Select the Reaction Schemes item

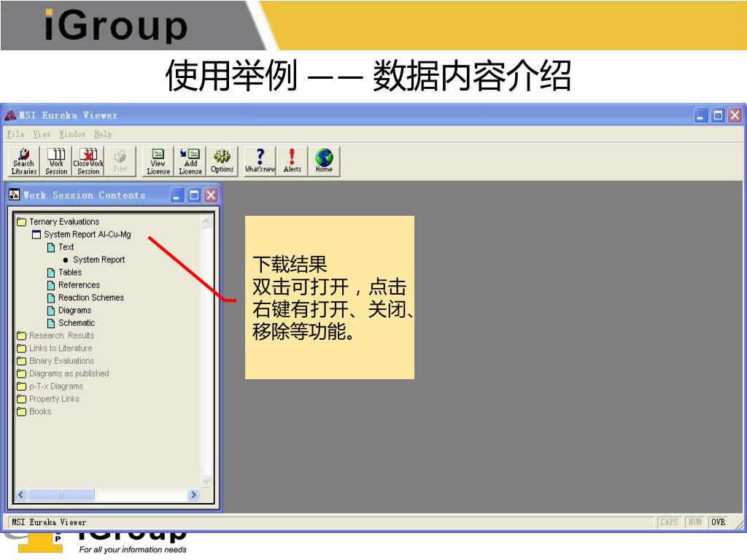(91, 297)
